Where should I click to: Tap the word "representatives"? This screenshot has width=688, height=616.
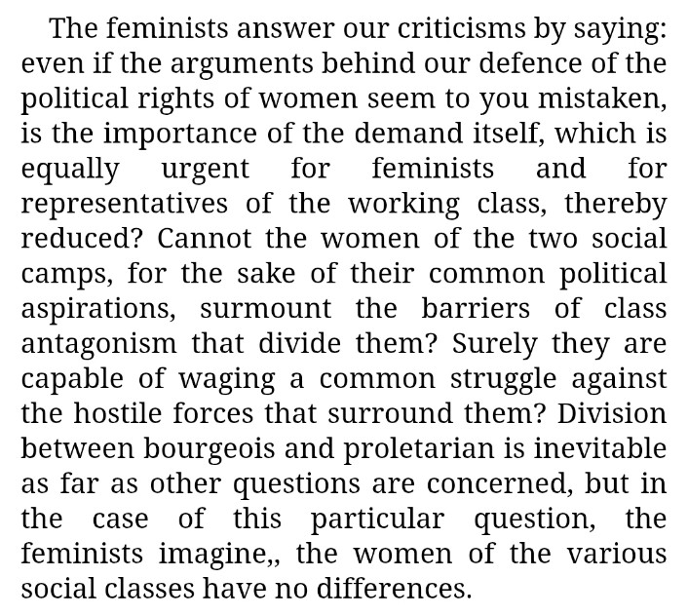tap(125, 206)
